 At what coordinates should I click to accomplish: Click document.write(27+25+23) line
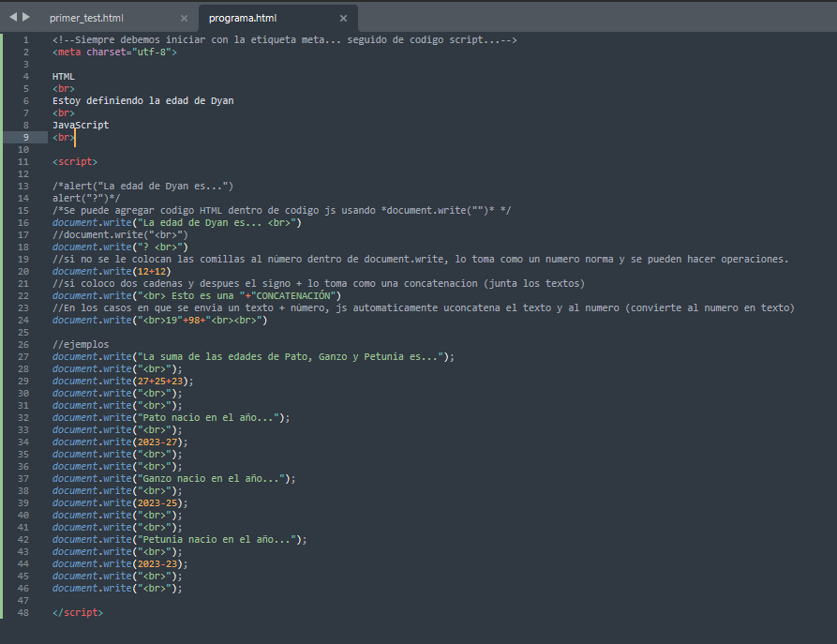[x=123, y=382]
